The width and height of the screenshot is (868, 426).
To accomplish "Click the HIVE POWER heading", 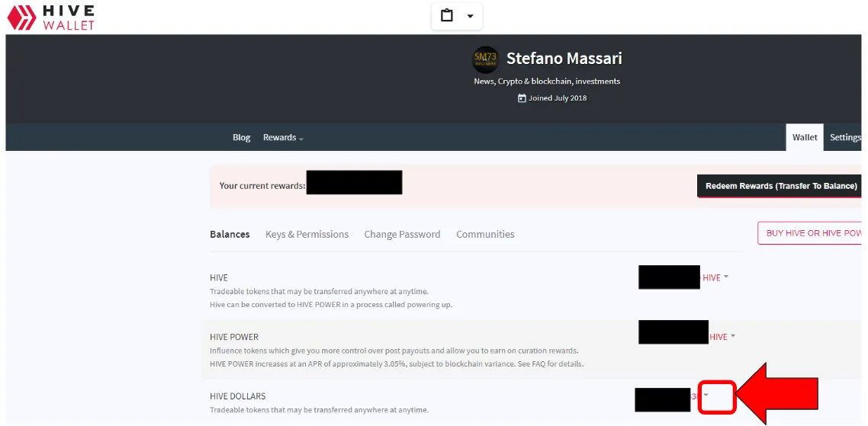I will point(234,337).
